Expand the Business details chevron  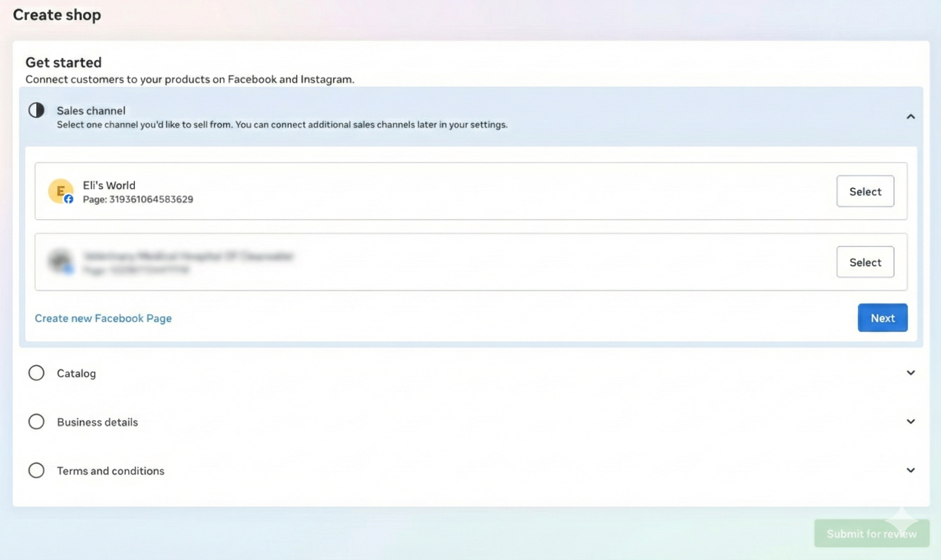[x=911, y=421]
